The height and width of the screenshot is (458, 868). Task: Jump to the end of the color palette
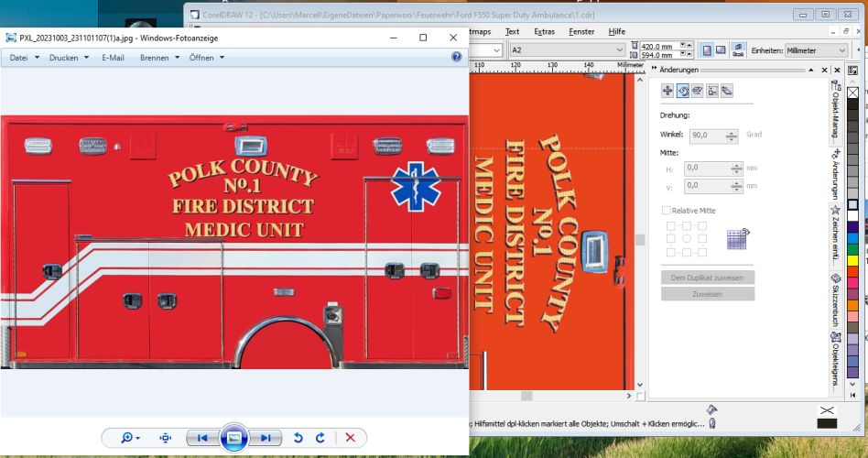coord(852,395)
